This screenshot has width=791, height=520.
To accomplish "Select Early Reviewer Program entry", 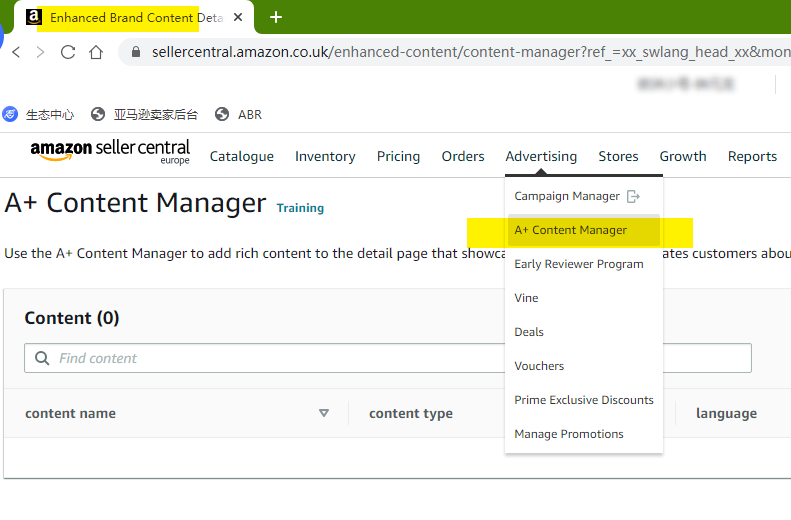I will click(579, 264).
